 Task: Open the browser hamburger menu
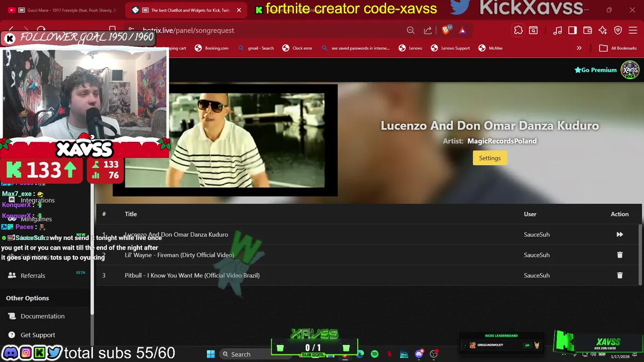click(633, 31)
